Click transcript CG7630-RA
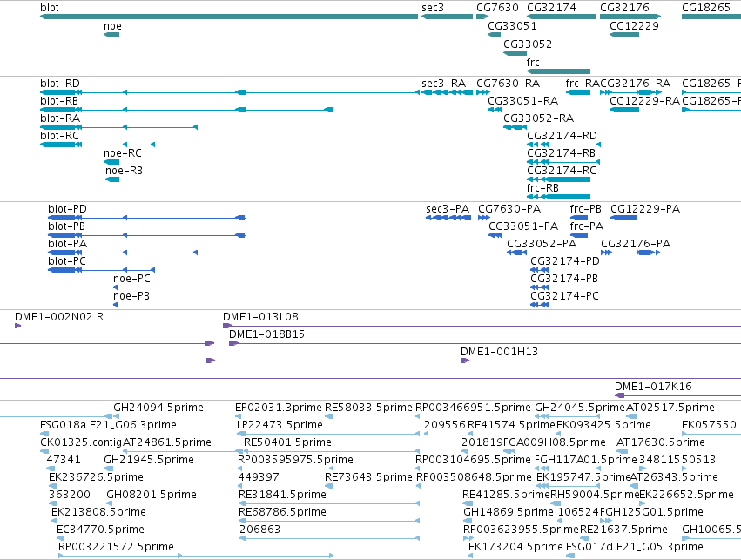 point(508,84)
